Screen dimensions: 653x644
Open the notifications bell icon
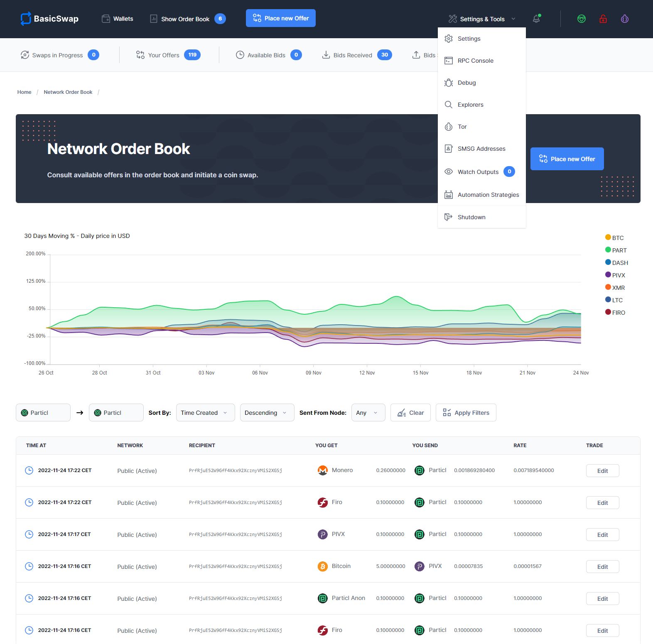[x=536, y=19]
